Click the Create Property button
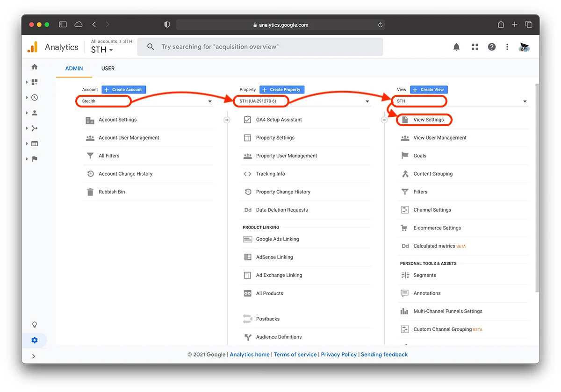 (282, 90)
